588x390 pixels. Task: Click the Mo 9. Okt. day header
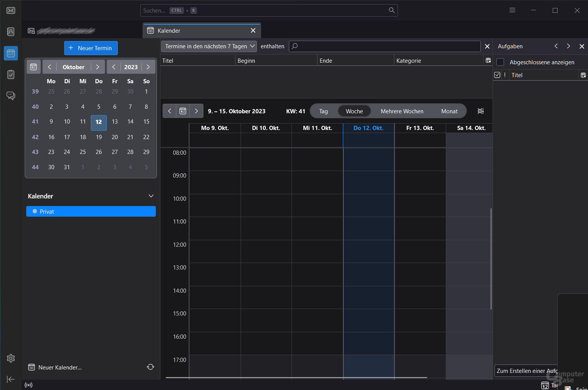(215, 128)
